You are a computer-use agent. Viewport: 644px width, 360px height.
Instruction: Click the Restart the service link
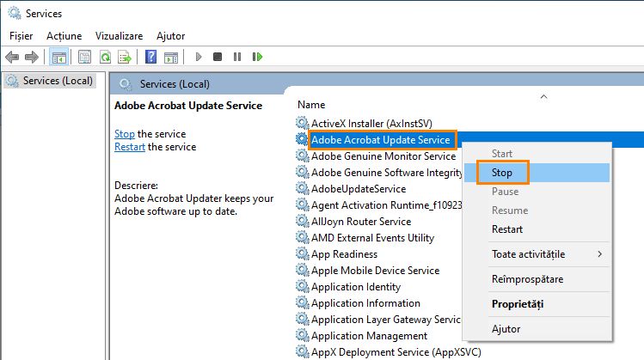point(130,147)
